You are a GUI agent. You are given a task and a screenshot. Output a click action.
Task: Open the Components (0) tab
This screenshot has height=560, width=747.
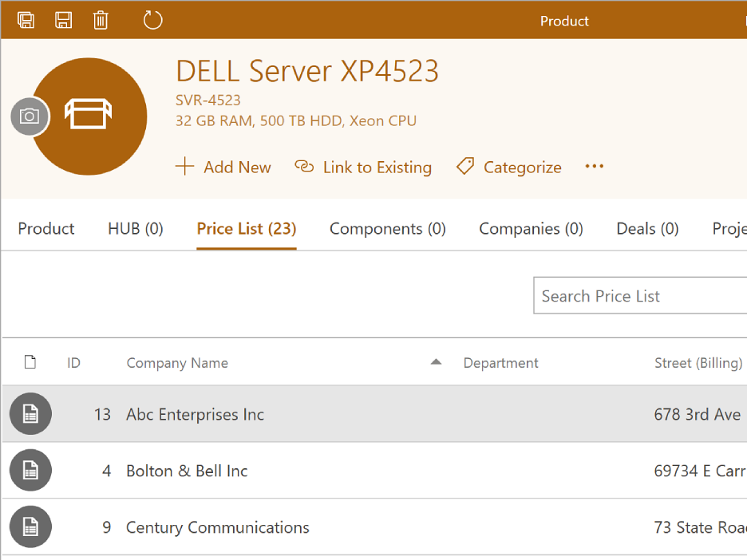click(x=388, y=229)
